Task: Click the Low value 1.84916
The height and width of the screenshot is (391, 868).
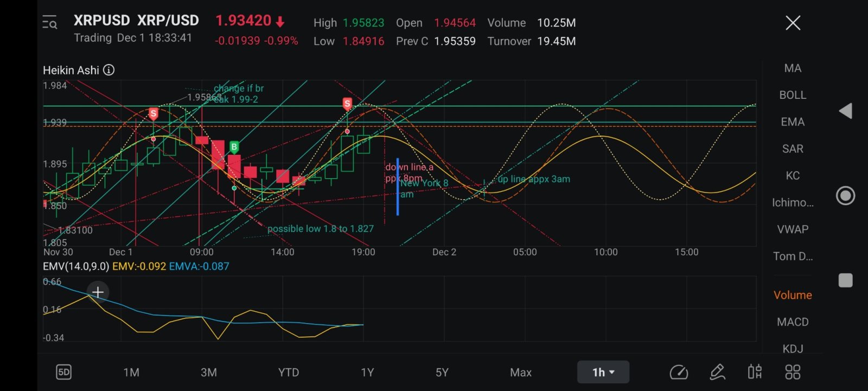Action: point(363,41)
